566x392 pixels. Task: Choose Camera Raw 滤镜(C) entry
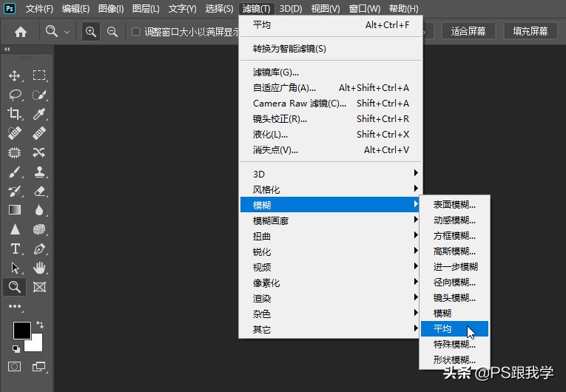tap(330, 104)
